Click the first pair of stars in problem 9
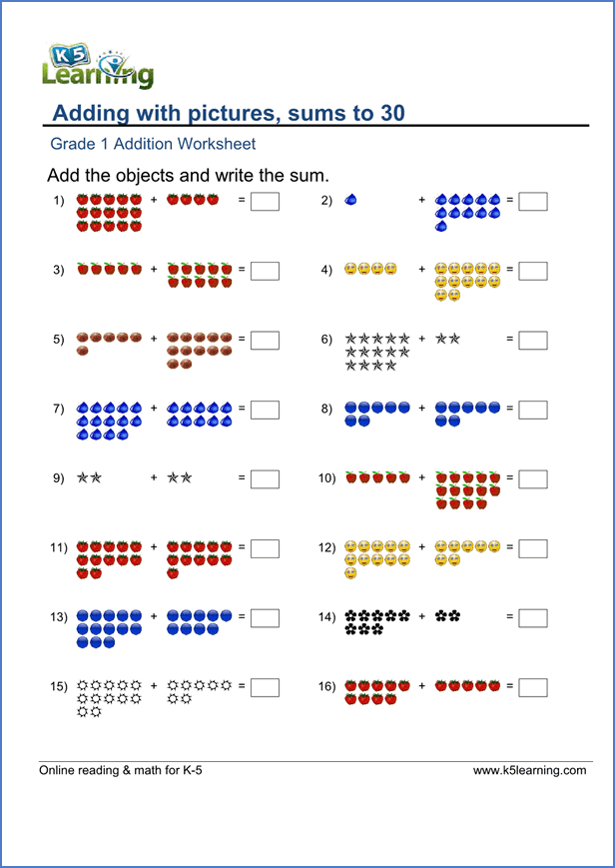This screenshot has height=868, width=615. (90, 478)
